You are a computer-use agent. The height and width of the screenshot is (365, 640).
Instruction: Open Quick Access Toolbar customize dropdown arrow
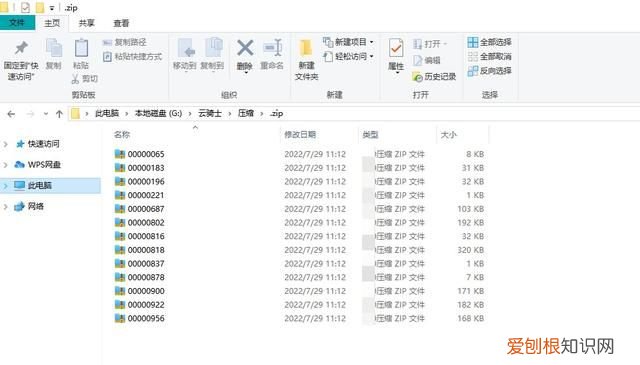(52, 8)
